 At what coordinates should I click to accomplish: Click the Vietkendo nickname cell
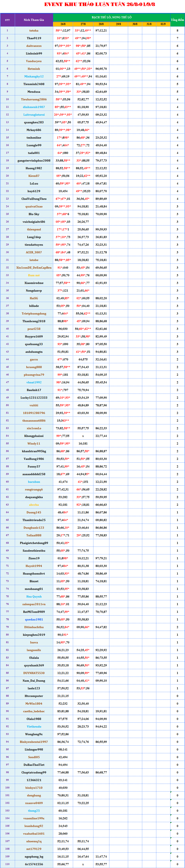(x=34, y=726)
